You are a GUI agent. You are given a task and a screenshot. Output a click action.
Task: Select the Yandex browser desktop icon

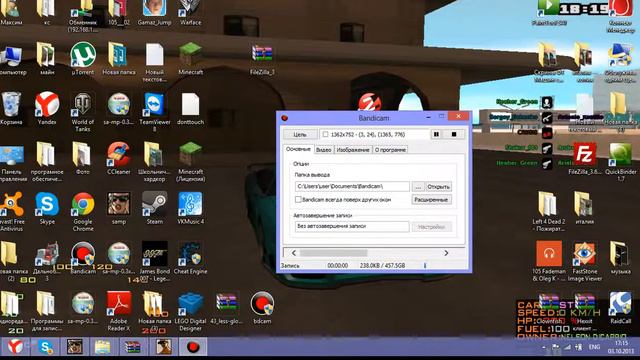click(x=47, y=108)
